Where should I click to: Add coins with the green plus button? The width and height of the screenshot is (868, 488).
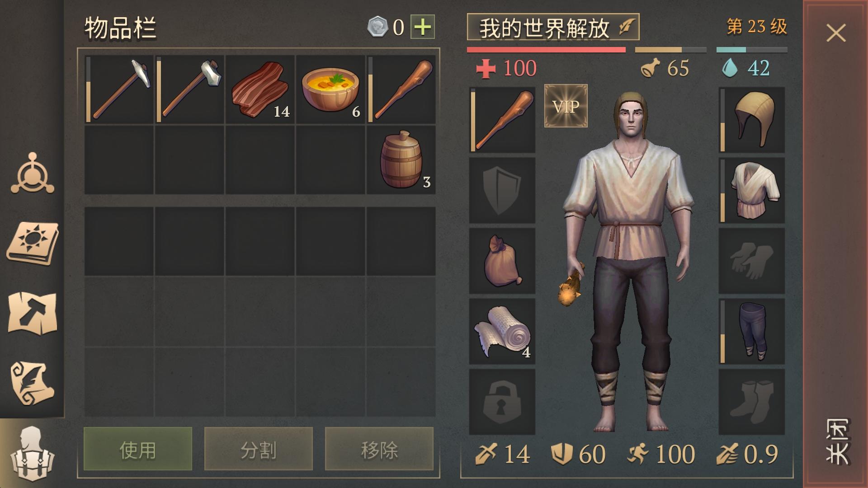(x=423, y=27)
